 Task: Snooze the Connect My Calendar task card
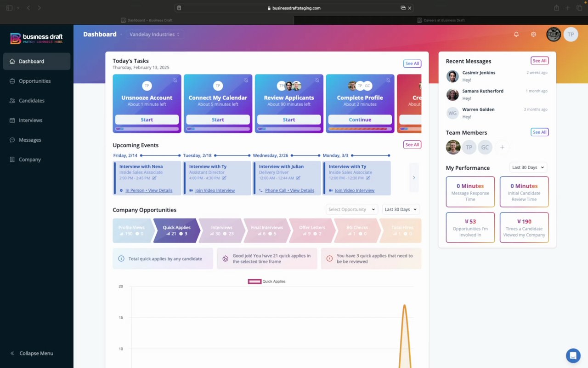click(246, 80)
